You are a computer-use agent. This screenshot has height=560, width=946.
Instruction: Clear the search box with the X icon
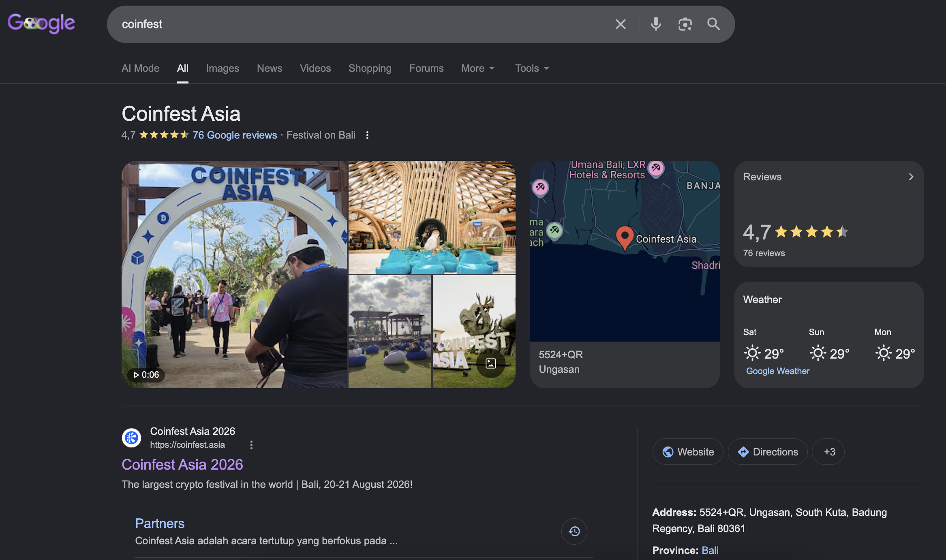(621, 24)
